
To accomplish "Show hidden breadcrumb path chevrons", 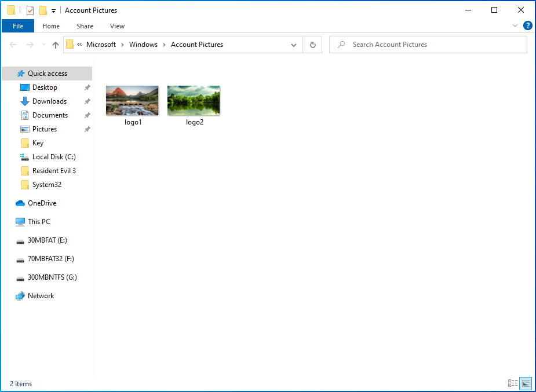I will click(79, 45).
